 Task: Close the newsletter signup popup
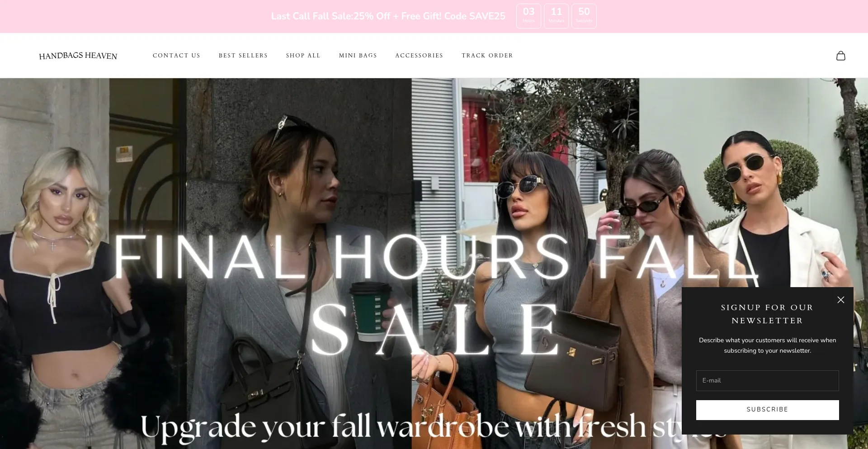pyautogui.click(x=840, y=300)
